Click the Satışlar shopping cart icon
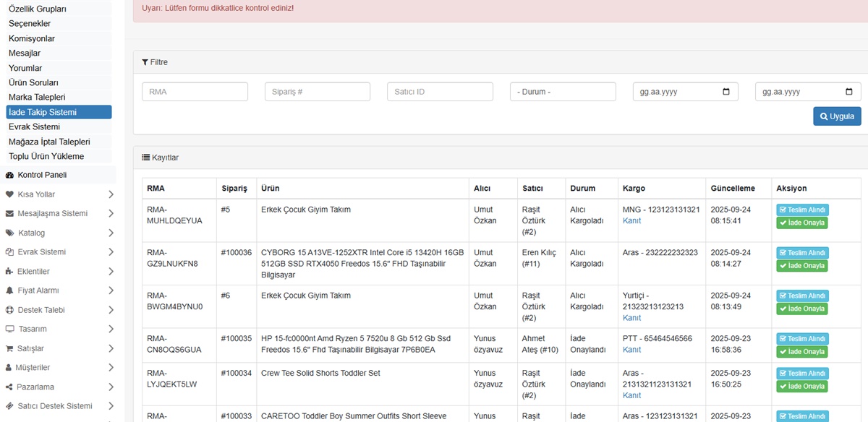 [x=9, y=348]
